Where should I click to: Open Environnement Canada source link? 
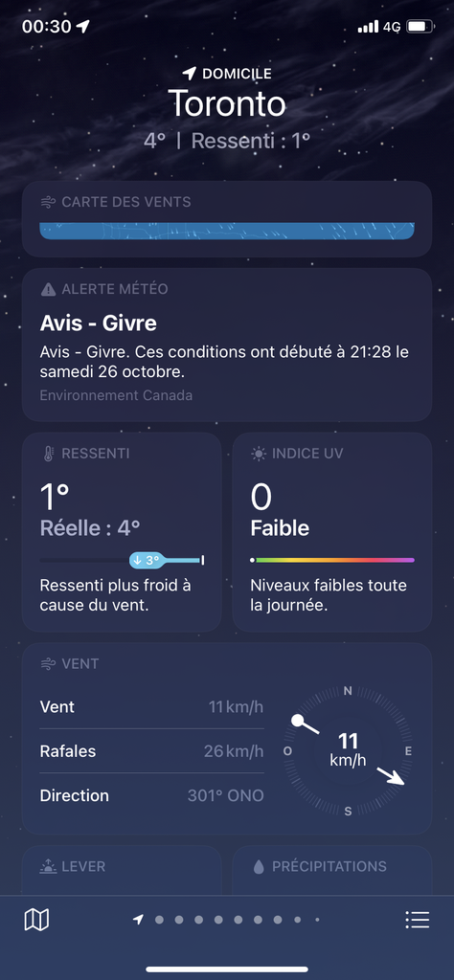(116, 395)
